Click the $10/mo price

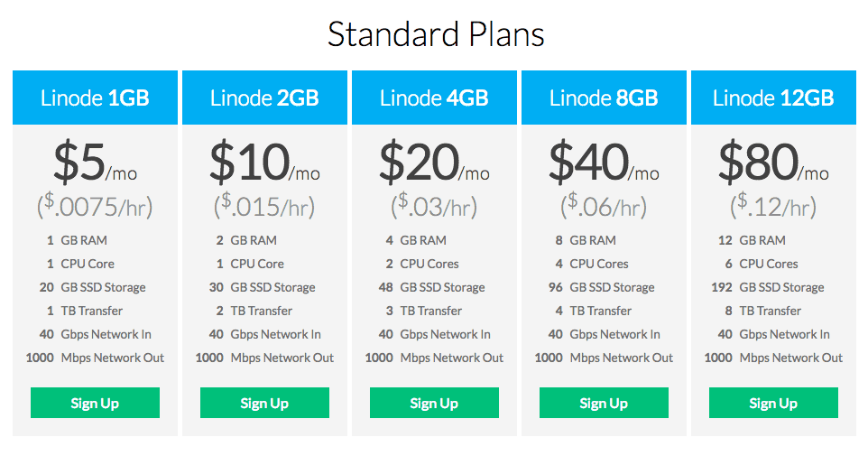pyautogui.click(x=264, y=163)
